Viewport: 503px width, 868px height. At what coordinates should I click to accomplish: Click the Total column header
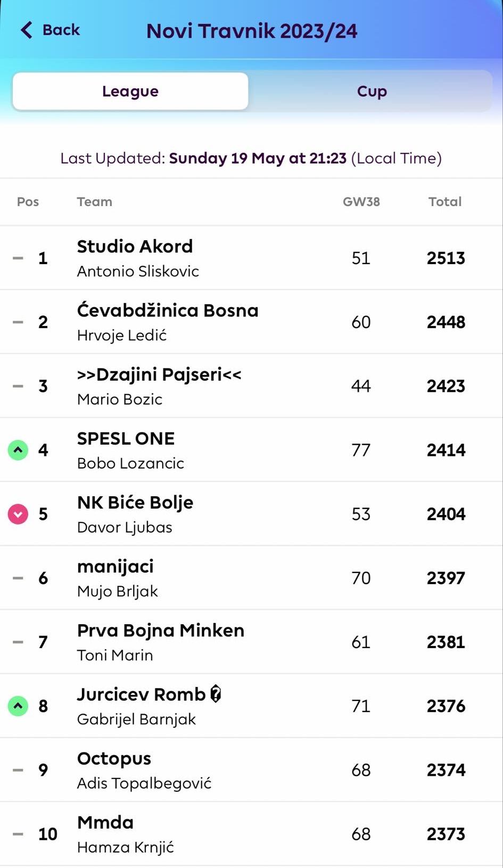pyautogui.click(x=446, y=202)
